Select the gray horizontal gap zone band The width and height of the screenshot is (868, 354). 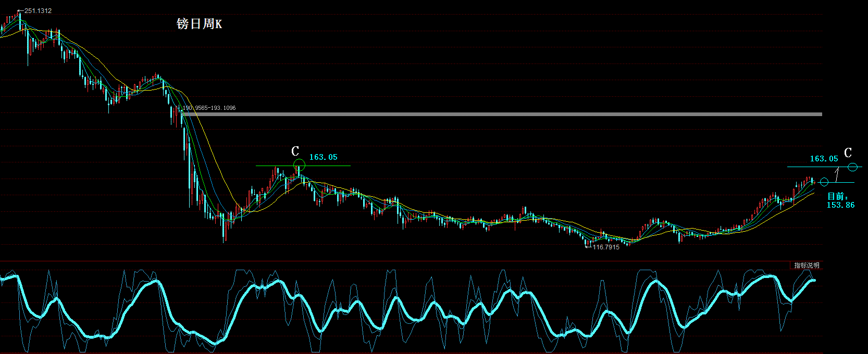point(502,114)
